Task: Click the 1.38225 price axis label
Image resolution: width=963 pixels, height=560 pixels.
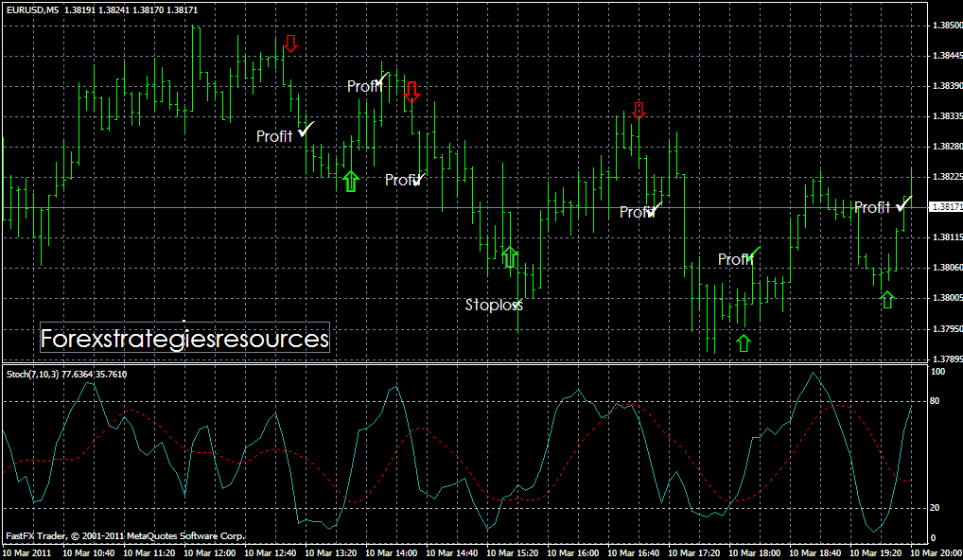Action: point(947,177)
